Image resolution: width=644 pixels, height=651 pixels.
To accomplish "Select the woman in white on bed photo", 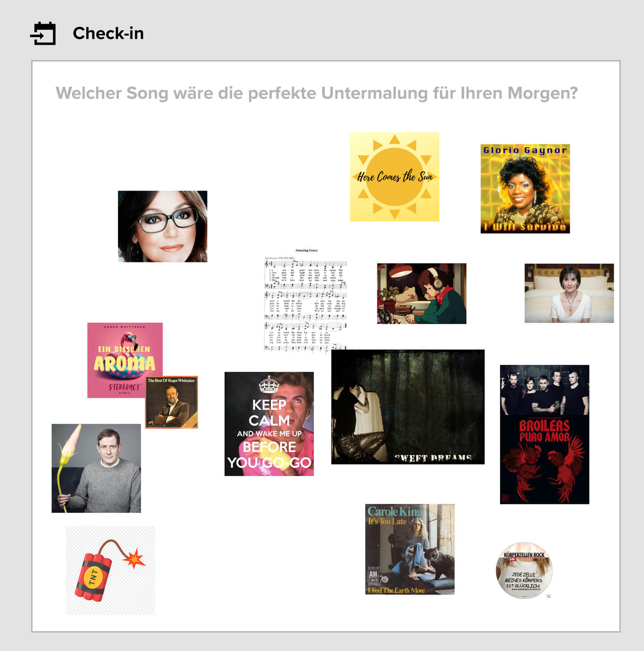I will [569, 293].
